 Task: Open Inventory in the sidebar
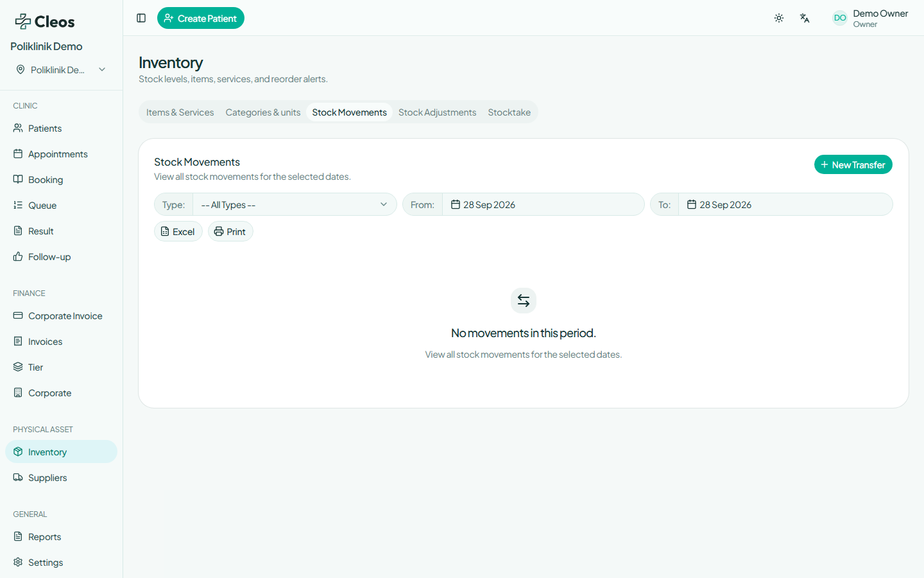click(x=61, y=452)
